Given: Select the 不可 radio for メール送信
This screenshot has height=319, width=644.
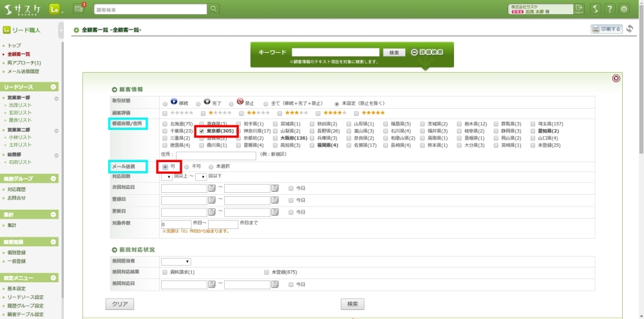Looking at the screenshot, I should [187, 167].
